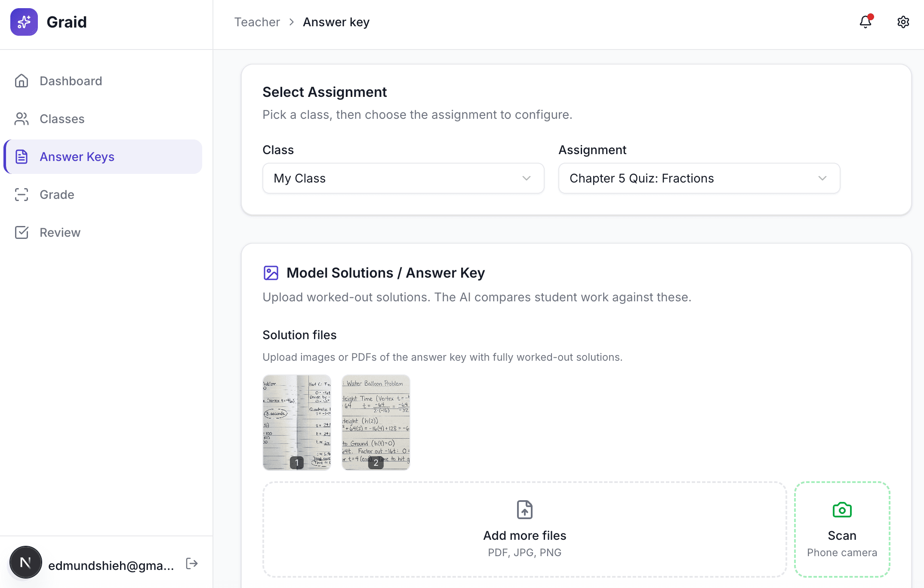Click the Grade scan-frame icon
The image size is (924, 588).
click(22, 195)
